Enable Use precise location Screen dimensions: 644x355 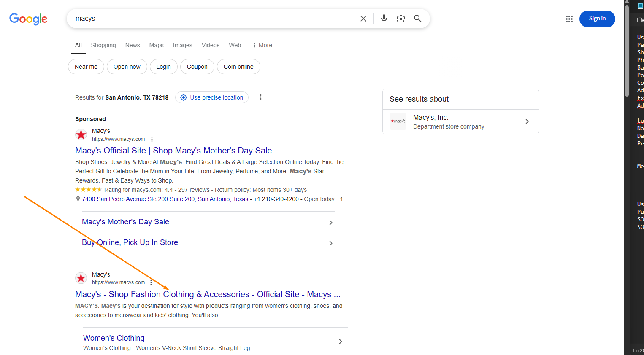pos(212,97)
